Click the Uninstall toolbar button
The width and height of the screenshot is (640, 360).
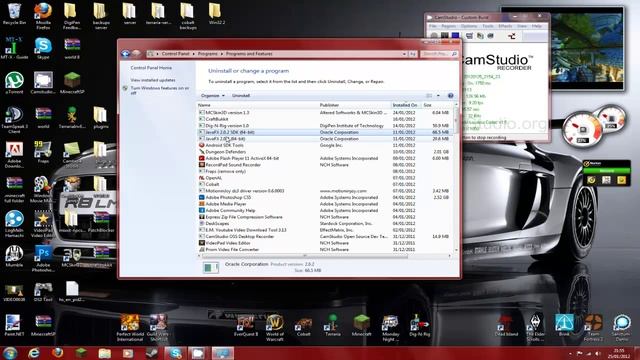[x=241, y=96]
